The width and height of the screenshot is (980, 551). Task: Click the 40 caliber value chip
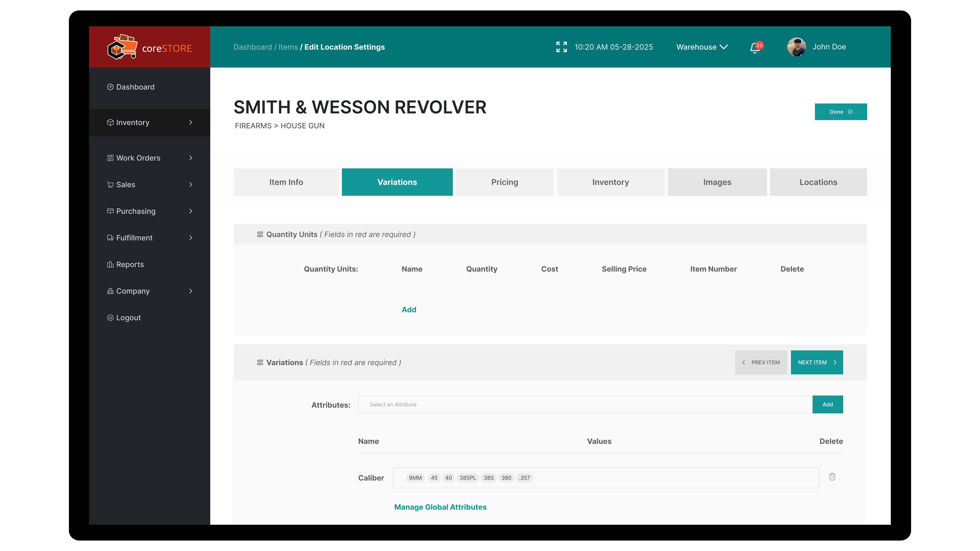[449, 478]
